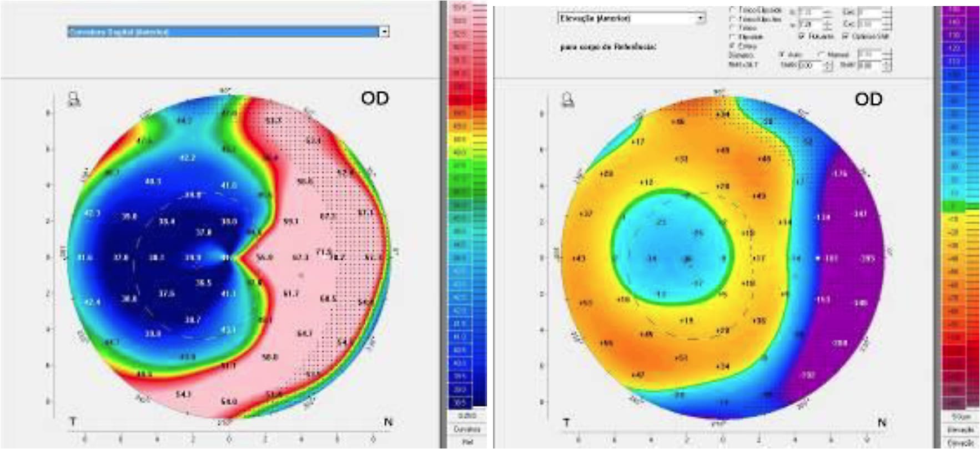The height and width of the screenshot is (449, 980).
Task: Click the small icon above the curvature map
Action: point(74,99)
